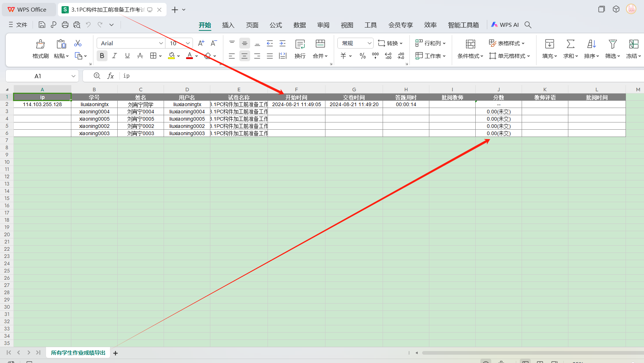Open the number format 常规 dropdown
Viewport: 644px width, 363px height.
click(x=369, y=43)
